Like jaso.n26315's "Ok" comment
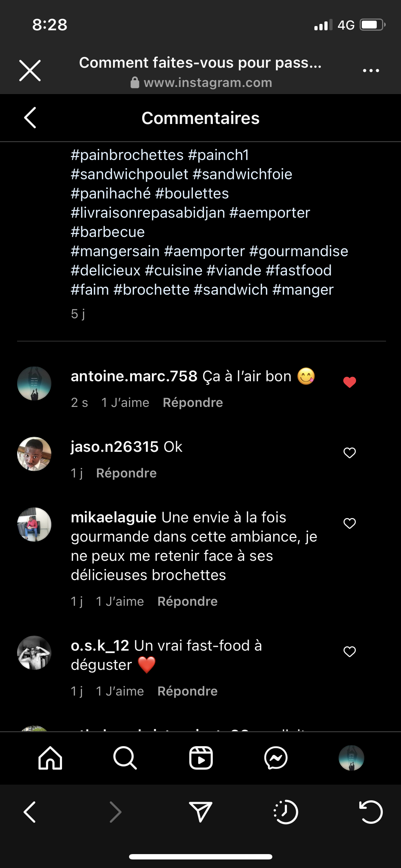 [350, 453]
